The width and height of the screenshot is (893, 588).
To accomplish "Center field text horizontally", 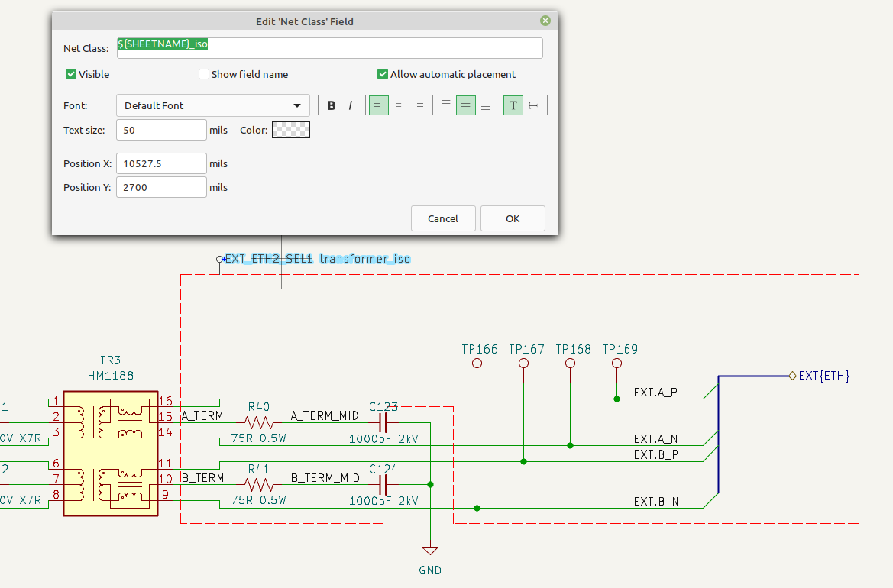I will tap(399, 105).
